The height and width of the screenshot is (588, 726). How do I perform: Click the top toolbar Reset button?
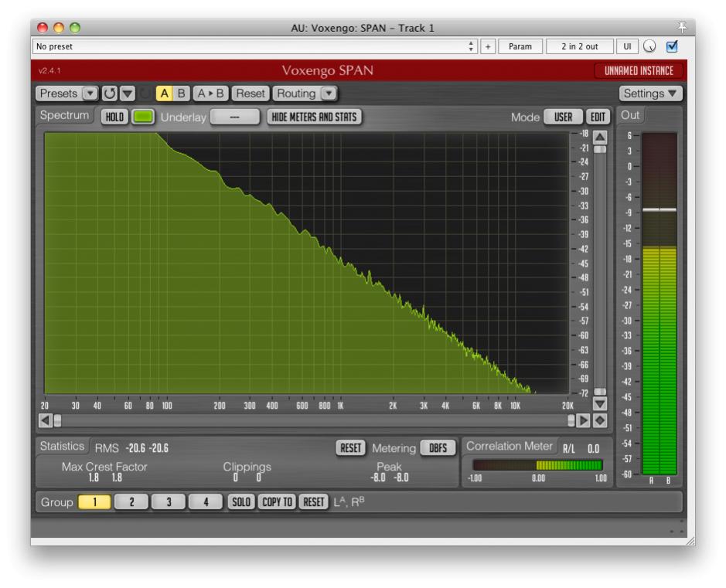pos(251,93)
